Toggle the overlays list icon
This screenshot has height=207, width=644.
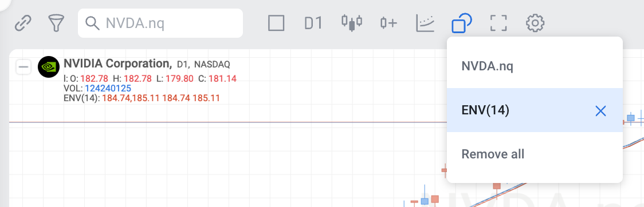pos(462,23)
